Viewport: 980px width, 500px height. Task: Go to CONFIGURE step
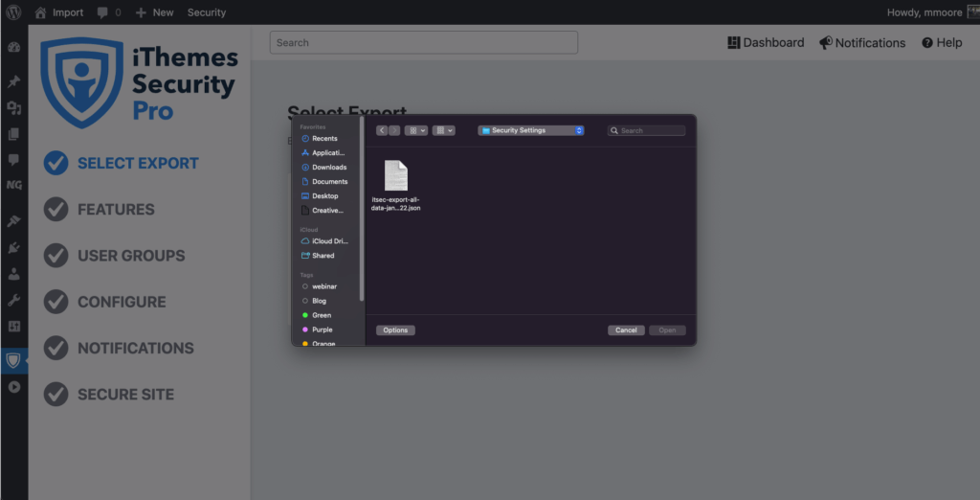coord(105,303)
